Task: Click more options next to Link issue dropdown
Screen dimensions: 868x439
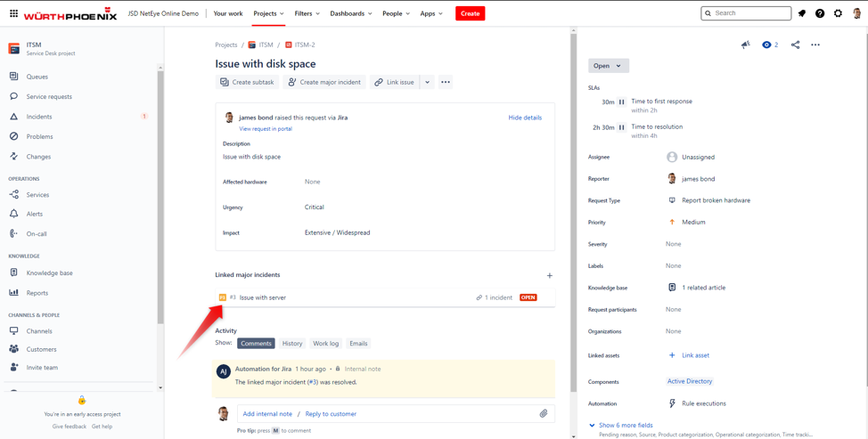Action: click(x=446, y=83)
